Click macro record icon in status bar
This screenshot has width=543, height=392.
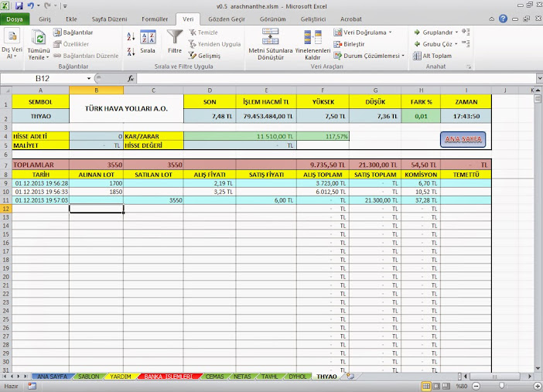click(32, 386)
